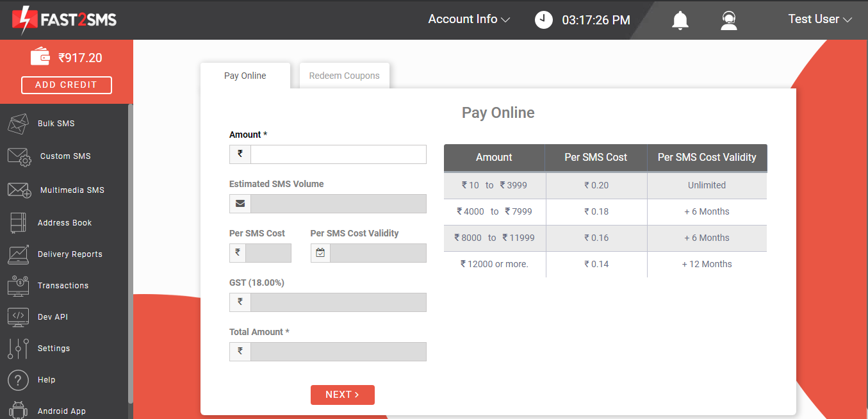Screen dimensions: 868x419
Task: Open the Address Book
Action: [x=65, y=222]
